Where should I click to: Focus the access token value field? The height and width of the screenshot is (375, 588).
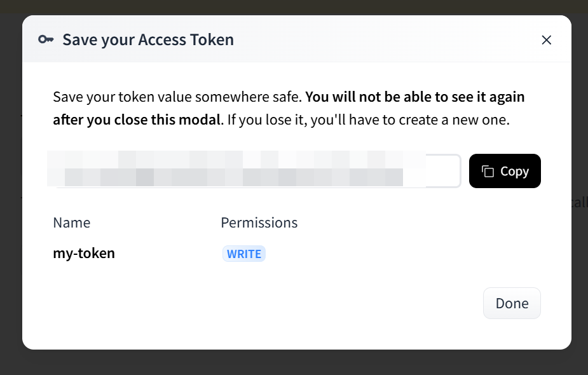254,171
